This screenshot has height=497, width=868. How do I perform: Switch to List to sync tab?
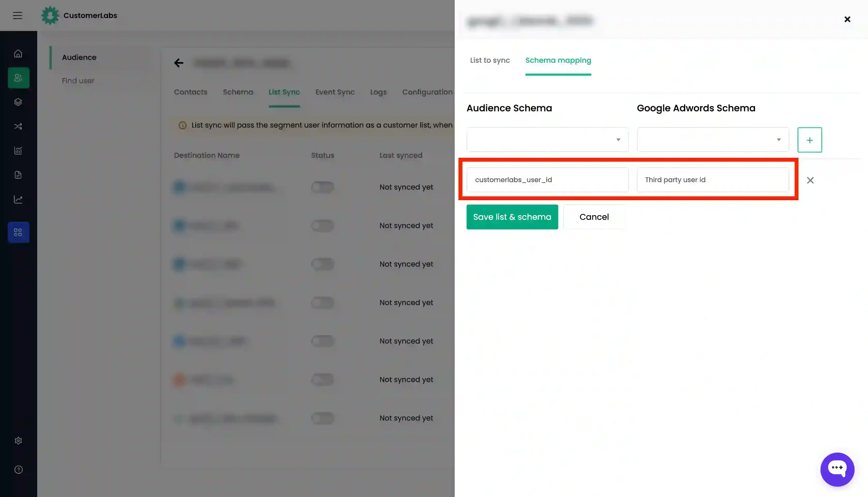[490, 60]
